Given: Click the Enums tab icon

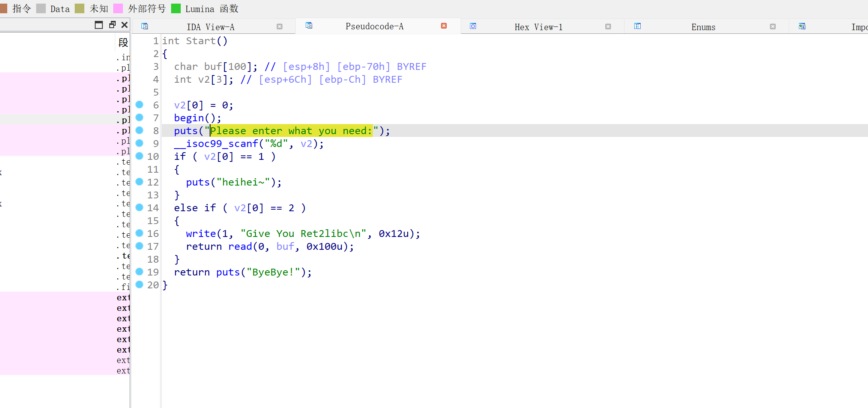Looking at the screenshot, I should click(637, 27).
